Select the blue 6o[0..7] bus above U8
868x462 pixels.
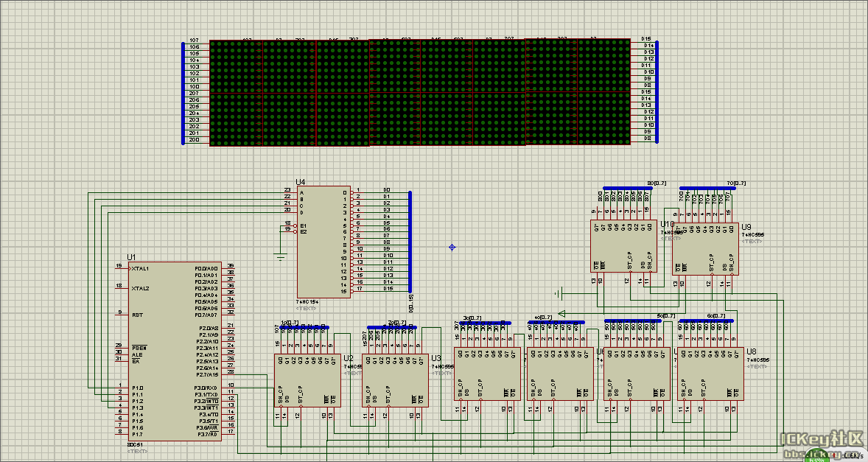[707, 321]
